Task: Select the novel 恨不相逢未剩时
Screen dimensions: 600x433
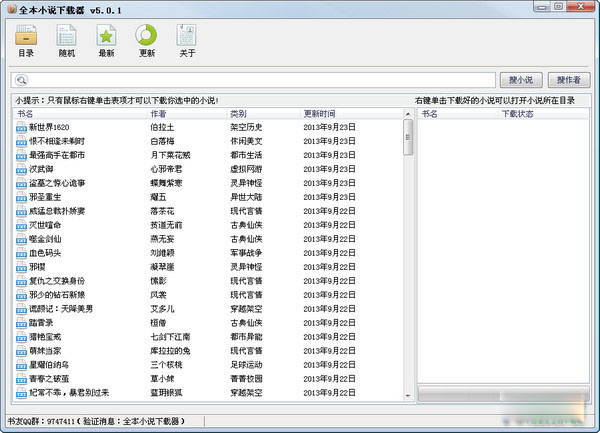Action: 57,141
